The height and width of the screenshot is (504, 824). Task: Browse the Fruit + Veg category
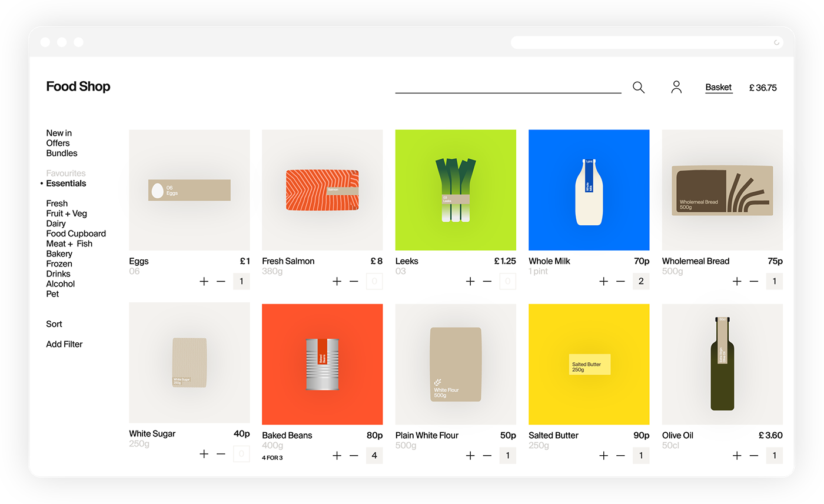pyautogui.click(x=67, y=213)
